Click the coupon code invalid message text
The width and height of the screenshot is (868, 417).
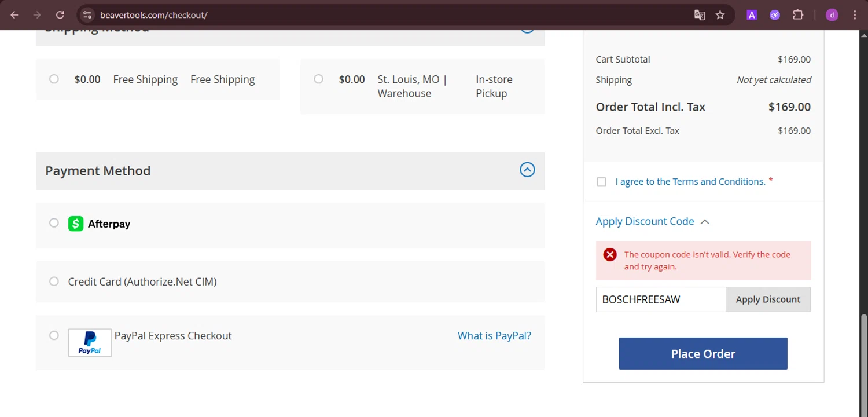[707, 261]
